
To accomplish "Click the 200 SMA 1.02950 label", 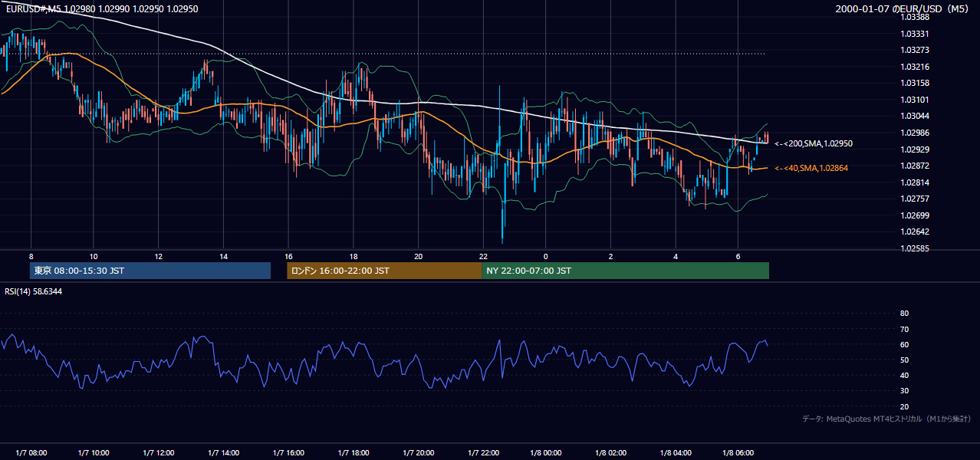I will 814,143.
